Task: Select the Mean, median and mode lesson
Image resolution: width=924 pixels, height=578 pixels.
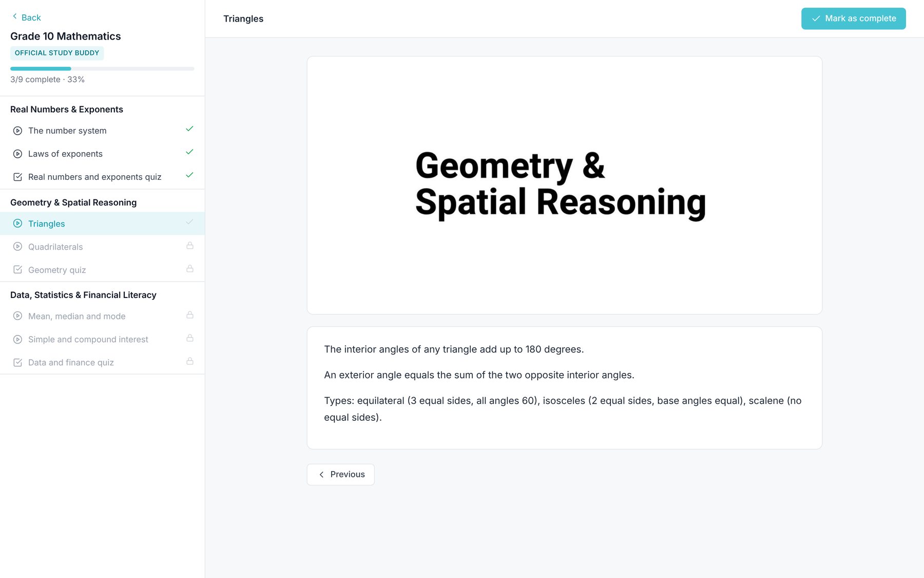Action: [x=103, y=316]
